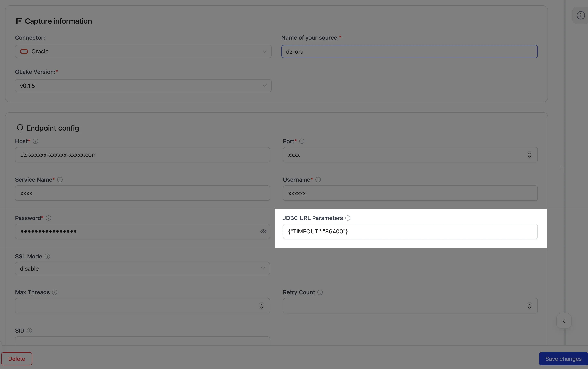Click the info icon next to Host
This screenshot has height=369, width=588.
[35, 141]
